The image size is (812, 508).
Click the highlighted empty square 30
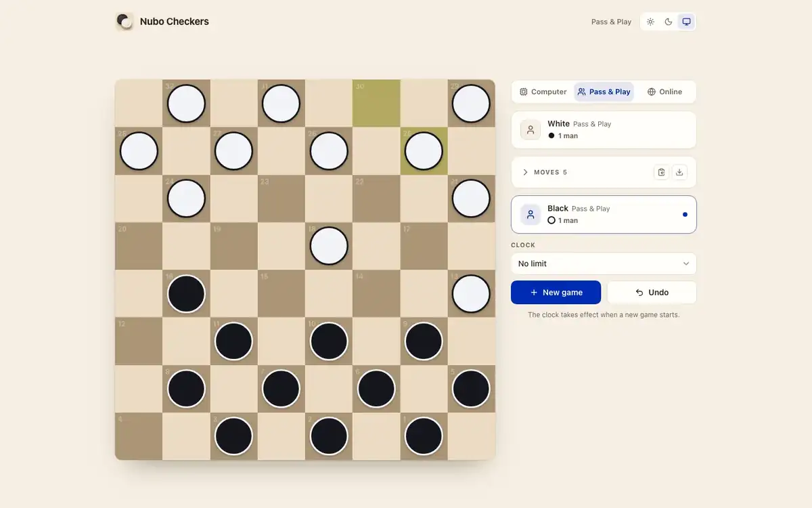[376, 104]
